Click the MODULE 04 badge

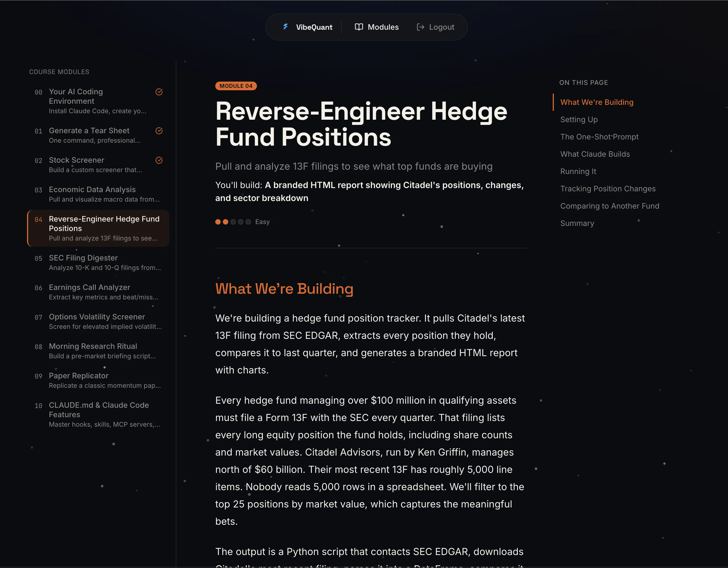coord(236,86)
